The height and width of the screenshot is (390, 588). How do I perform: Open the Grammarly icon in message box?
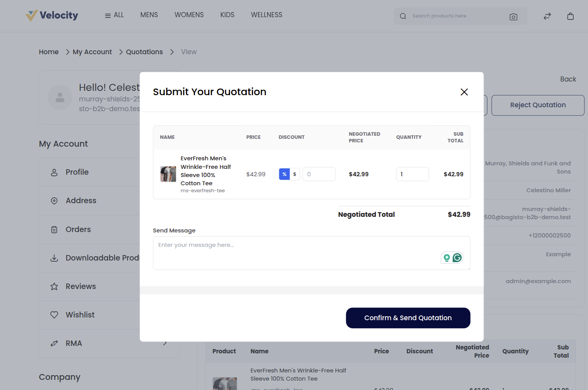[457, 257]
